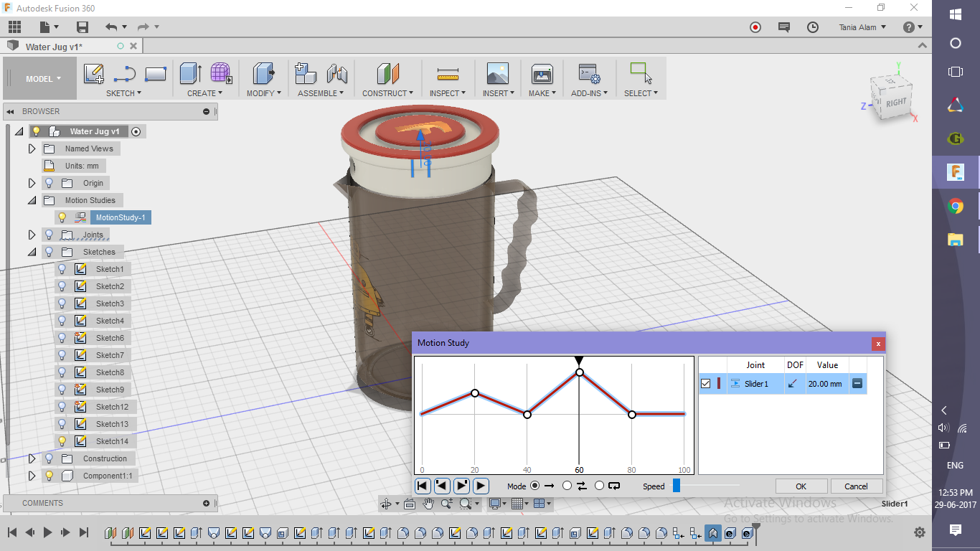Click Motion Study rewind to start button
Viewport: 980px width, 551px height.
coord(423,486)
